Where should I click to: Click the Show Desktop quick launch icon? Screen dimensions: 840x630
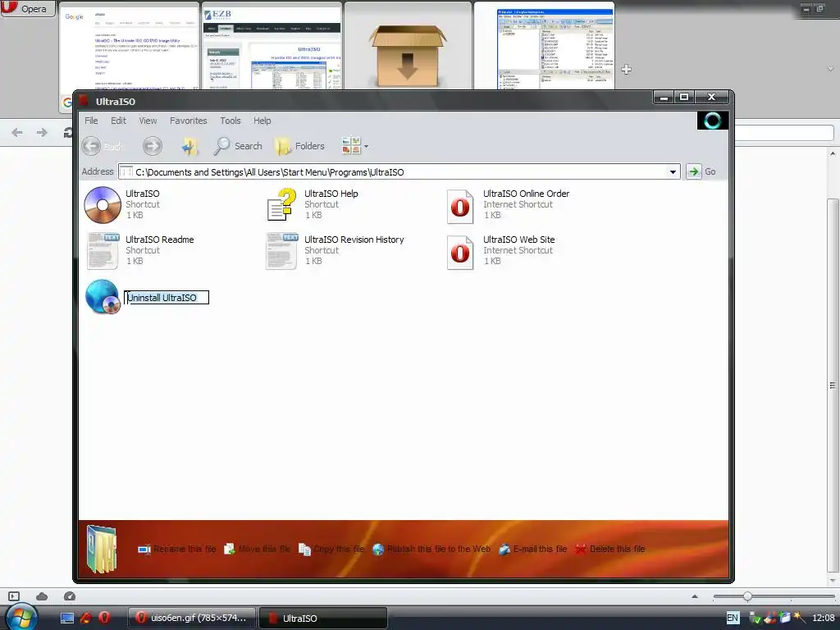tap(67, 618)
